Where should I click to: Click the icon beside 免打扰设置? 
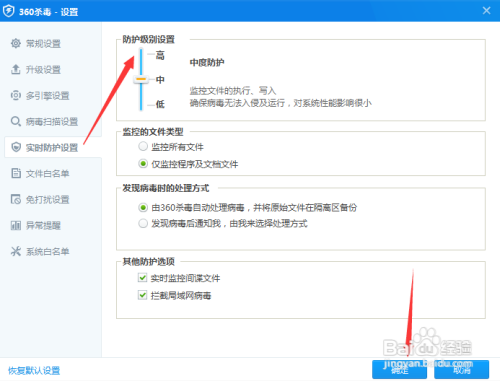pos(16,199)
